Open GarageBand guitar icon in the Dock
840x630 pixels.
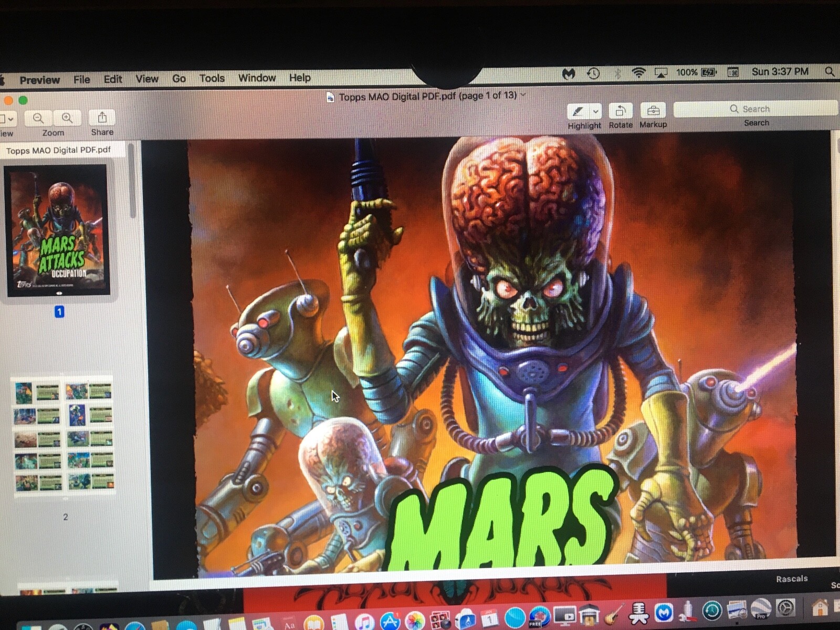613,614
